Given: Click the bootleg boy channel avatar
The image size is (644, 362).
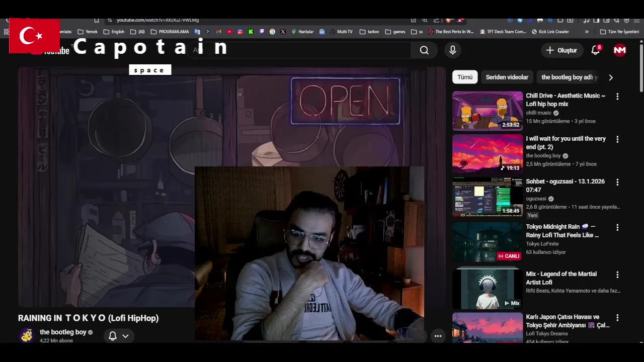Looking at the screenshot, I should coord(27,335).
